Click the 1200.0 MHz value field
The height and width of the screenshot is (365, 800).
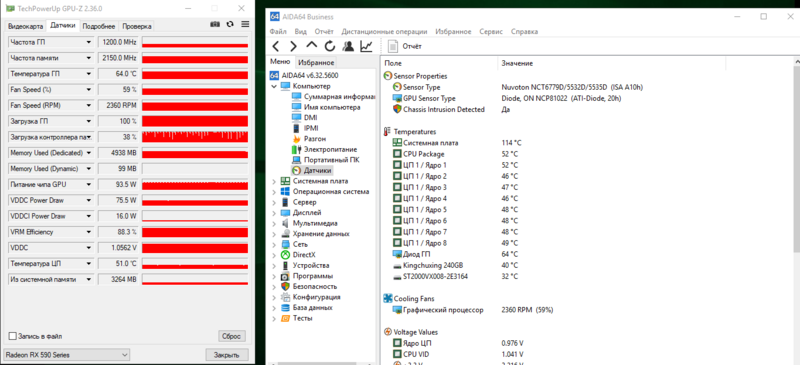118,42
